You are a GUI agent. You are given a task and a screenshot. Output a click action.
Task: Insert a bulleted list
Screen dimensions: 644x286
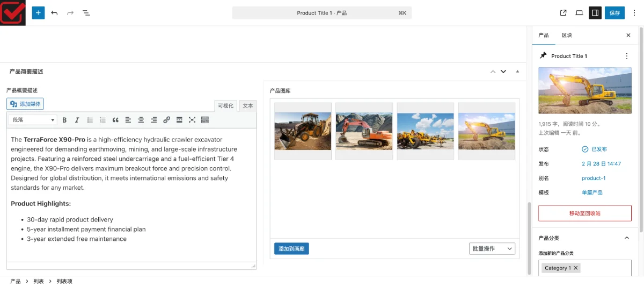point(90,120)
